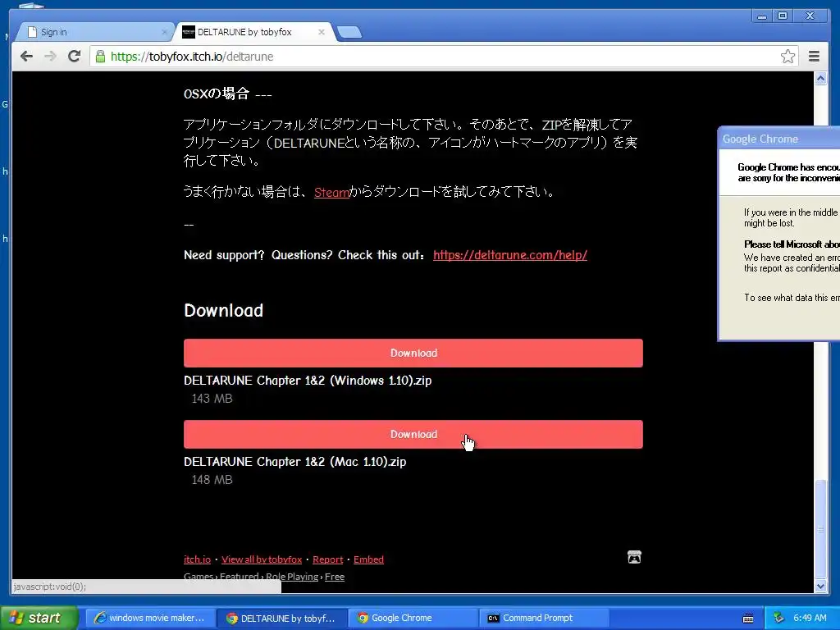Open the Windows start menu
This screenshot has height=630, width=840.
(x=39, y=618)
